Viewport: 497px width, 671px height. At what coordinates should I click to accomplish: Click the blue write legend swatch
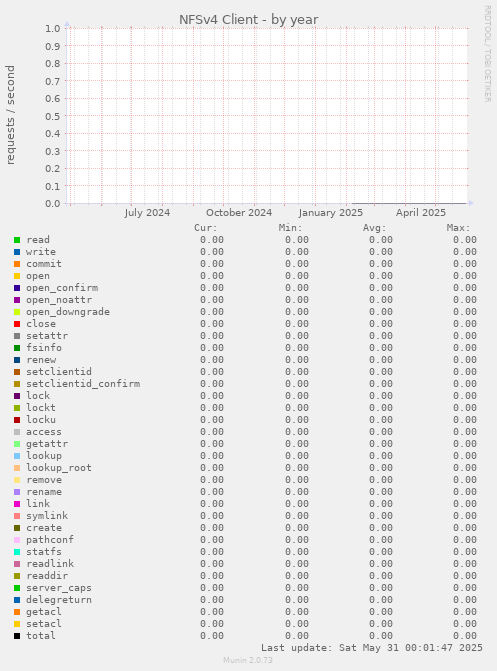[17, 252]
